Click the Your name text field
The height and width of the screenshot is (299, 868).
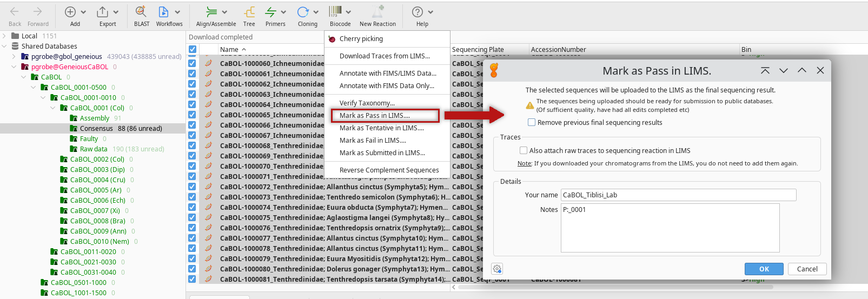(x=678, y=195)
